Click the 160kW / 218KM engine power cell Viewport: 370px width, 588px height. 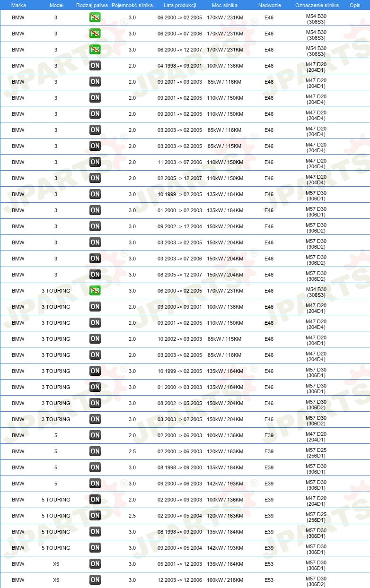(225, 580)
